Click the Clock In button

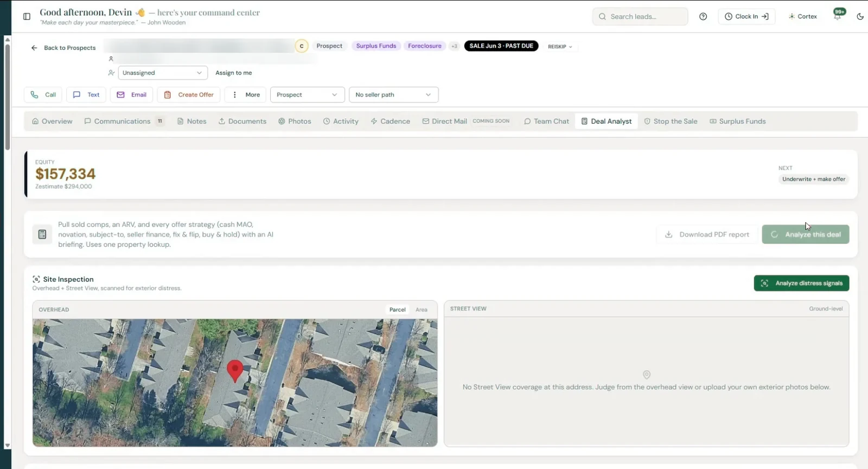(x=746, y=16)
